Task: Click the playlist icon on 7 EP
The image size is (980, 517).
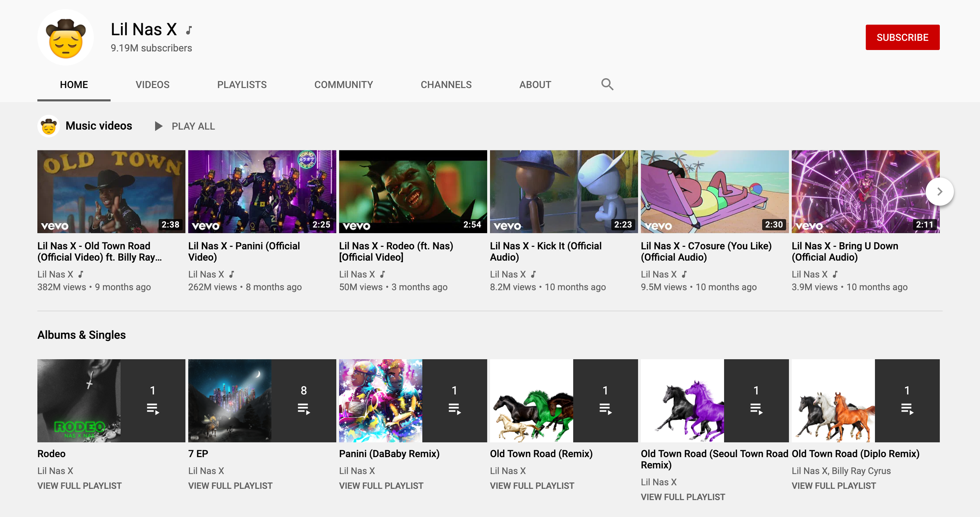Action: coord(304,409)
